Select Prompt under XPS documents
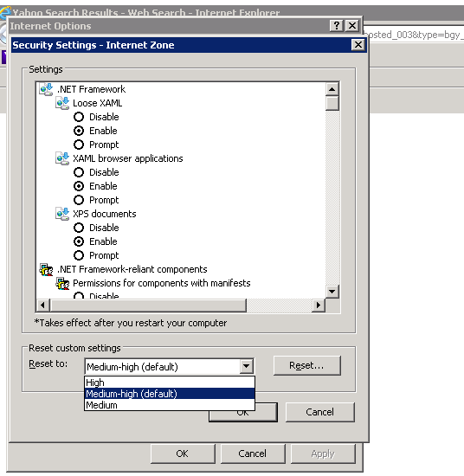Screen dimensions: 464x476 click(x=79, y=255)
